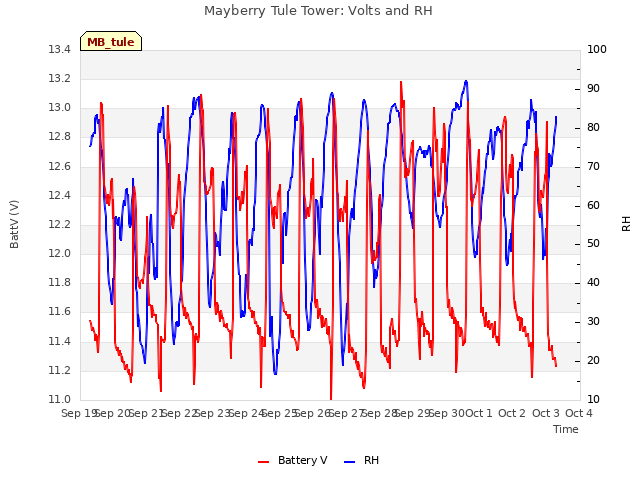The height and width of the screenshot is (480, 640).
Task: Click the 80 RH axis tick label
Action: (x=593, y=127)
